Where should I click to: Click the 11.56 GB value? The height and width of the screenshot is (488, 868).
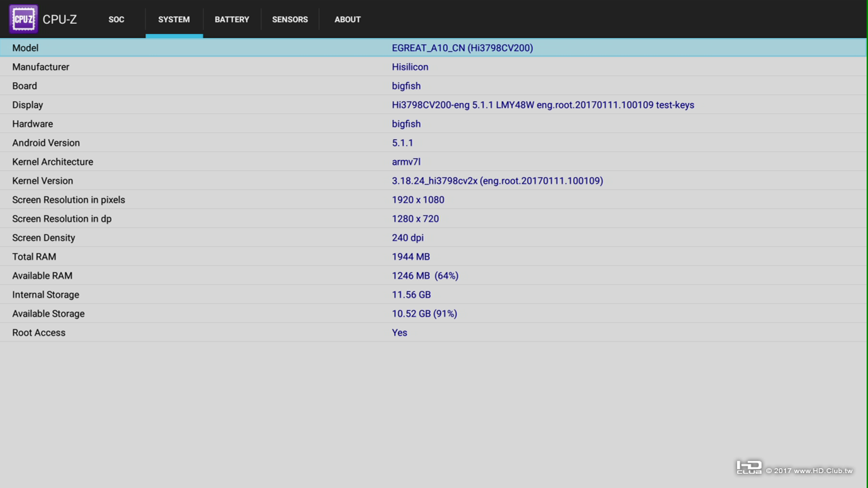pos(412,295)
